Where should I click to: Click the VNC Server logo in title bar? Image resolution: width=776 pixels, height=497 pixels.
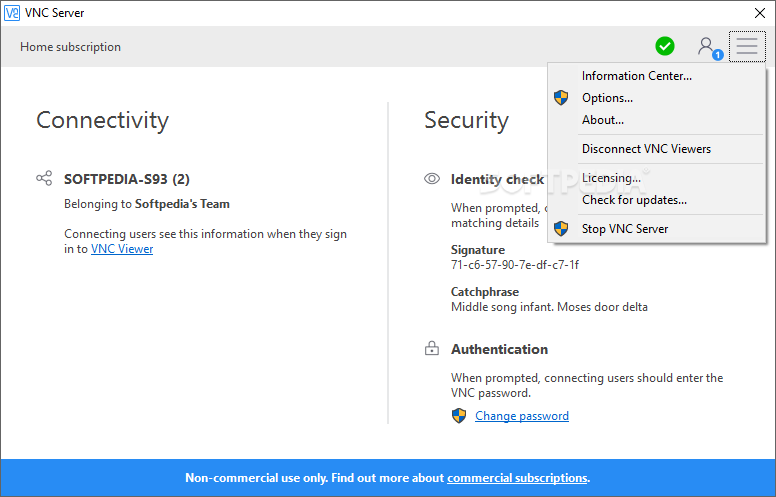pos(12,13)
